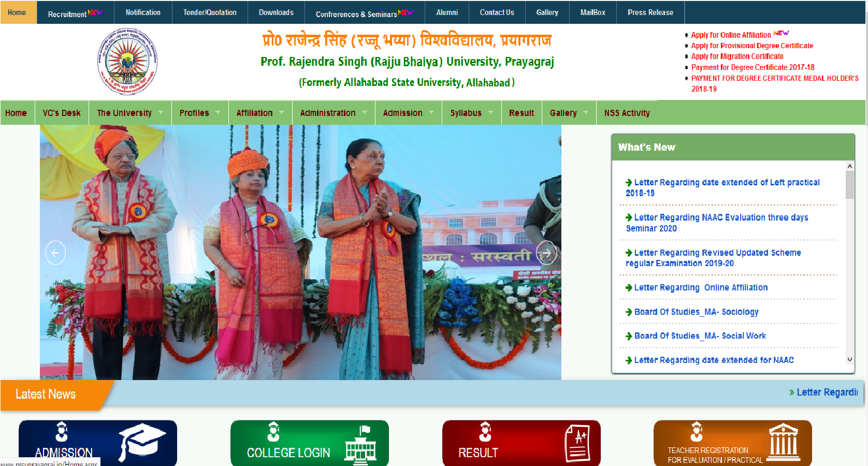Click the NEW badge next to Conferences & Seminars
Image resolution: width=868 pixels, height=466 pixels.
(x=405, y=12)
